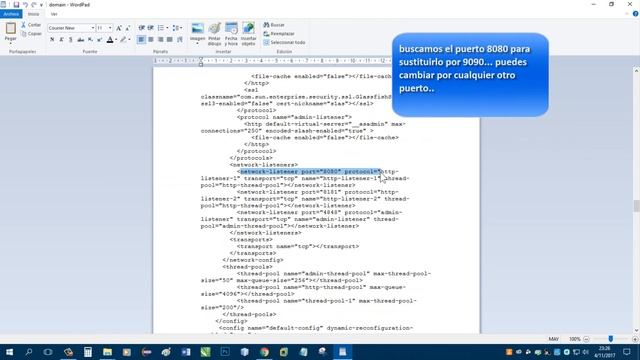The image size is (640, 360).
Task: Open taskbar search magnifier
Action: coord(29,352)
